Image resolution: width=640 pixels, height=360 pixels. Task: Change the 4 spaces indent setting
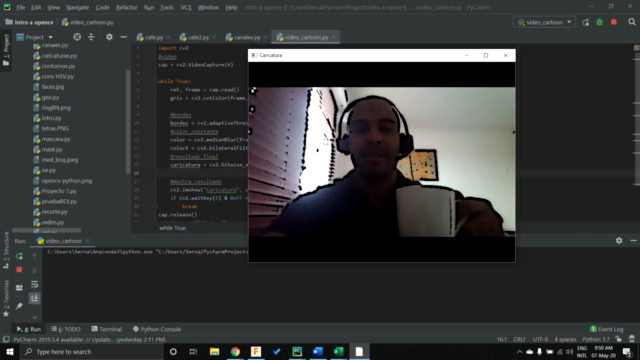coord(565,340)
